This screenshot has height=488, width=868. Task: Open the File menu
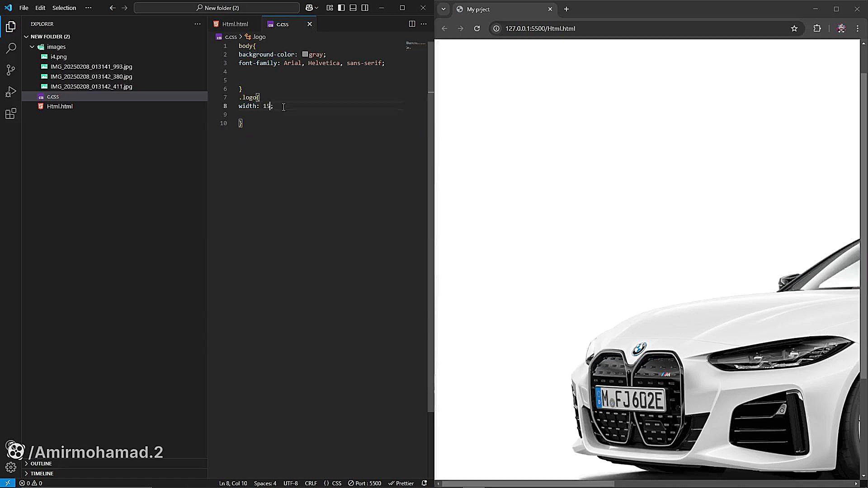(24, 8)
